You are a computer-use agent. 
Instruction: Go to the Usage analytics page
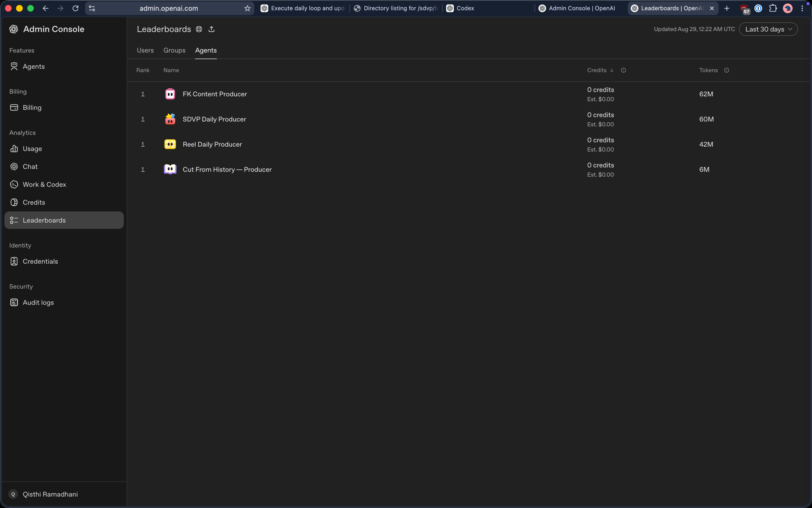point(64,149)
